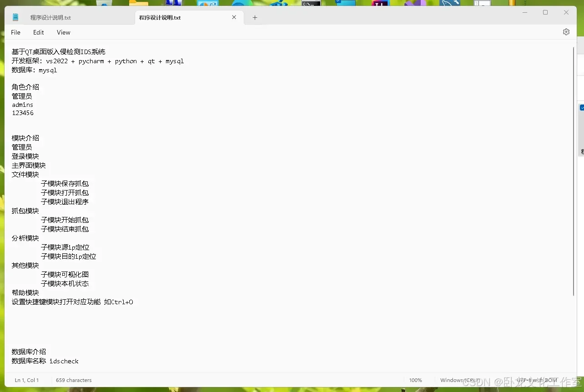Open the File menu
The width and height of the screenshot is (584, 392).
15,32
